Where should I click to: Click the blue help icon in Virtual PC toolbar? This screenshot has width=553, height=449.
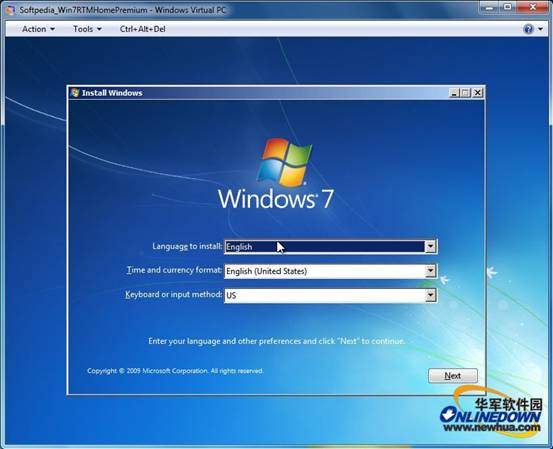pyautogui.click(x=528, y=29)
